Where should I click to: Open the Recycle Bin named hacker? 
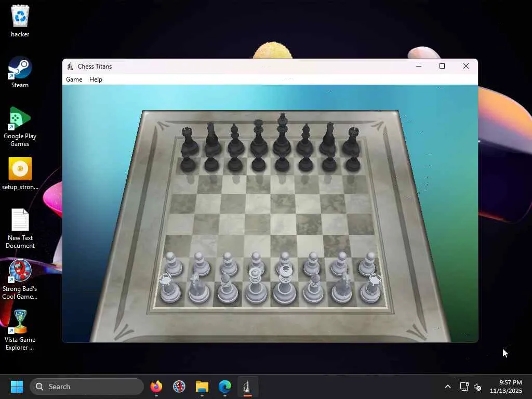tap(20, 21)
